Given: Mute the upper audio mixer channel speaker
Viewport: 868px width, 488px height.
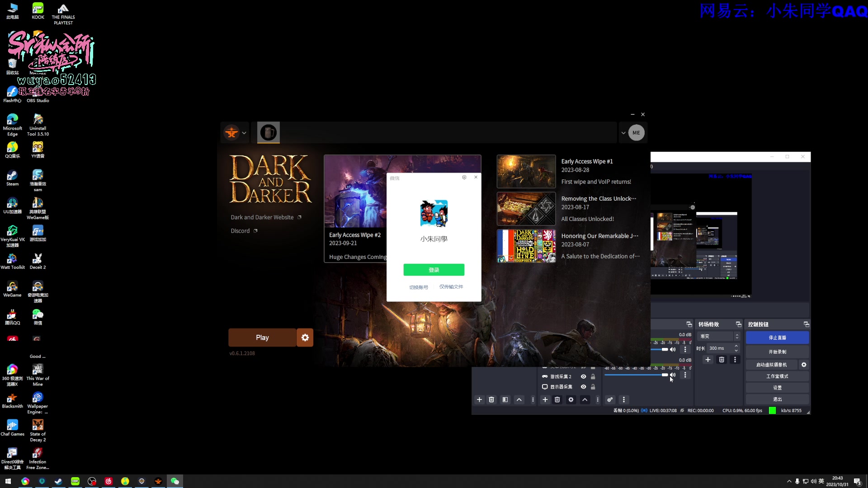Looking at the screenshot, I should click(673, 349).
